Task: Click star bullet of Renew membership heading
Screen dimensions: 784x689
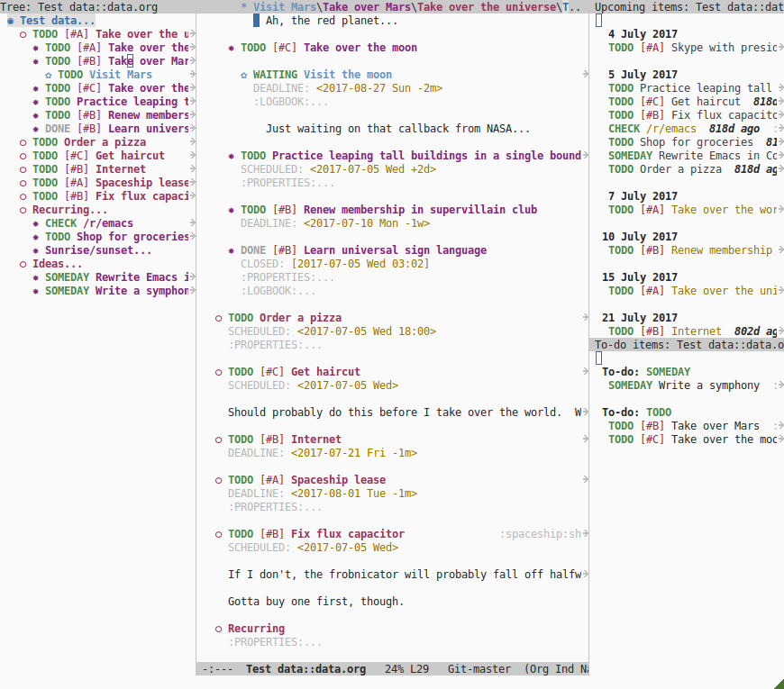Action: pyautogui.click(x=231, y=210)
